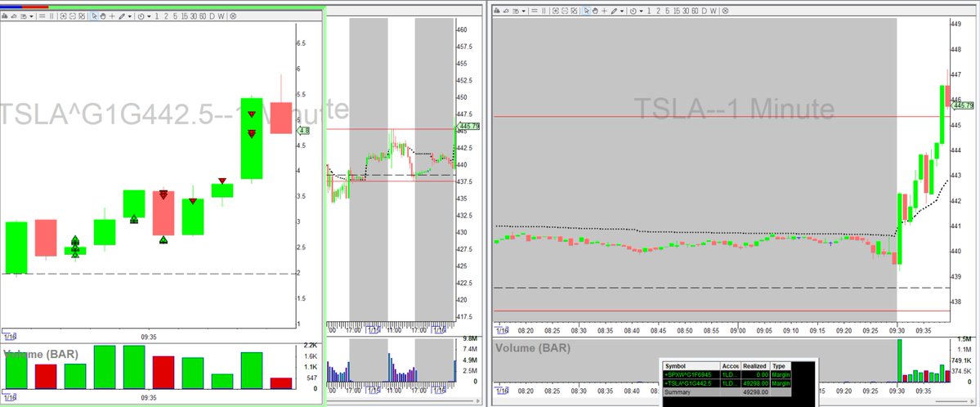Set the right TSLA chart to 5-minute interval

click(668, 11)
